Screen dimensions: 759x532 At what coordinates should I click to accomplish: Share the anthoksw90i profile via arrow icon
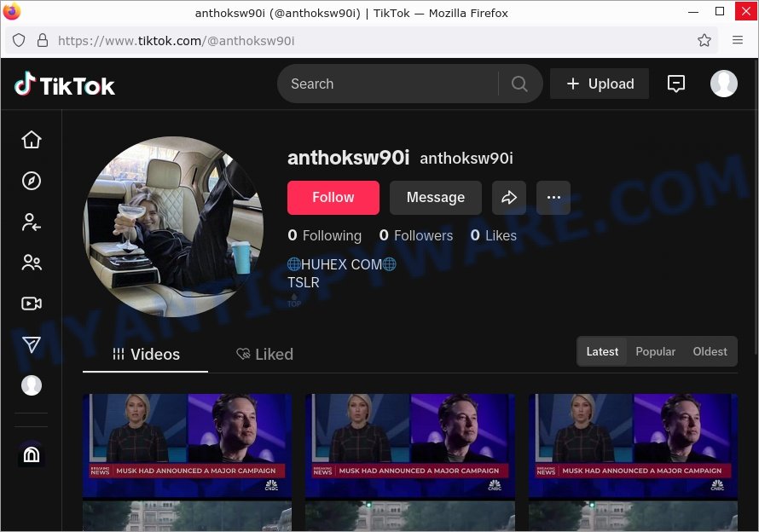(x=509, y=198)
